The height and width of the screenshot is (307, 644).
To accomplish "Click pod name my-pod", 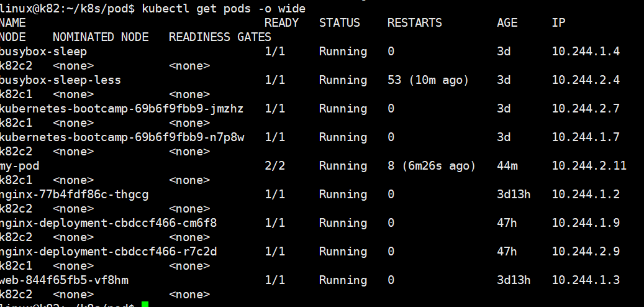I will coord(20,166).
